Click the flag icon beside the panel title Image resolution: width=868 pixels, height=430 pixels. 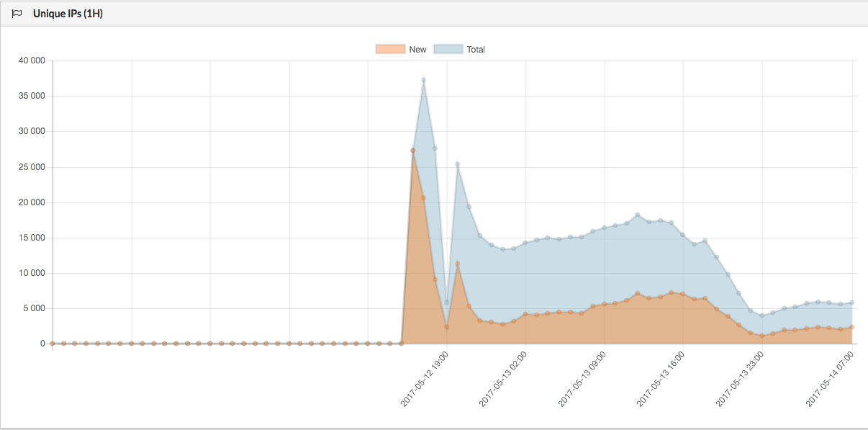coord(17,14)
